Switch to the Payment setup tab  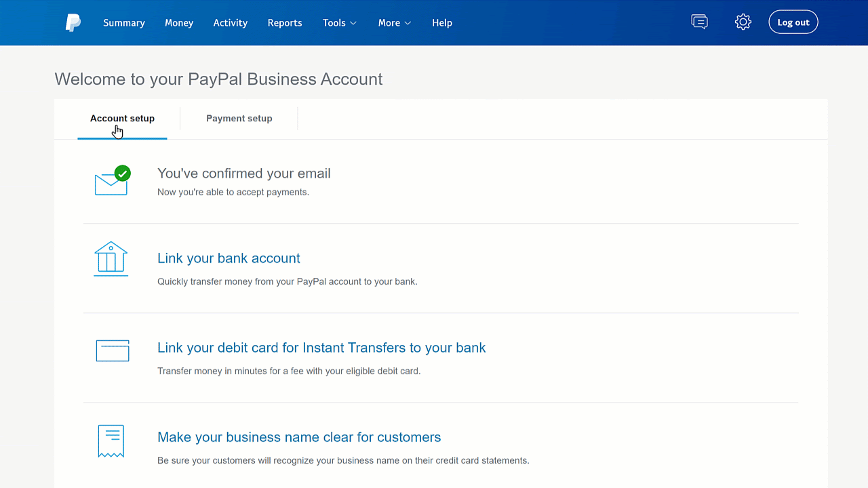pos(239,119)
